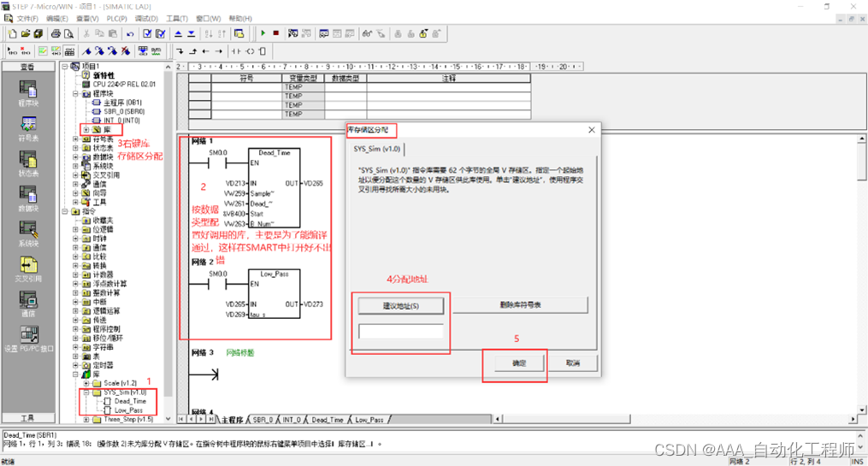868x466 pixels.
Task: Open 符号表 from the left navigation bar
Action: click(x=28, y=128)
